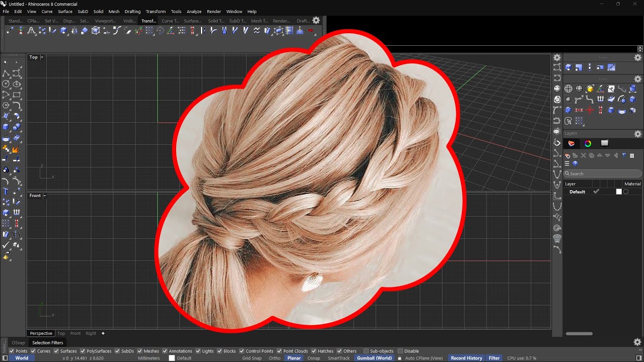Open the SubD menu
The width and height of the screenshot is (644, 362).
[83, 12]
